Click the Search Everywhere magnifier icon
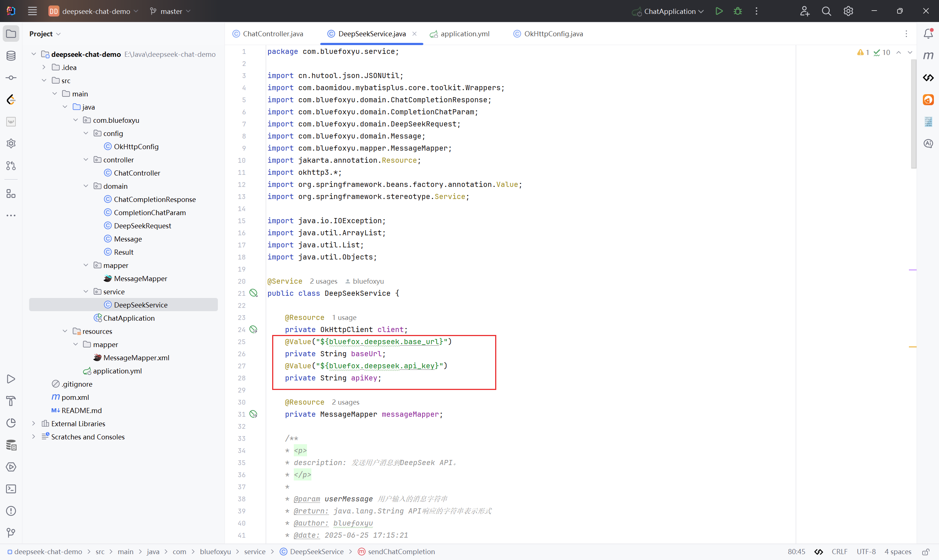Image resolution: width=939 pixels, height=560 pixels. click(826, 11)
